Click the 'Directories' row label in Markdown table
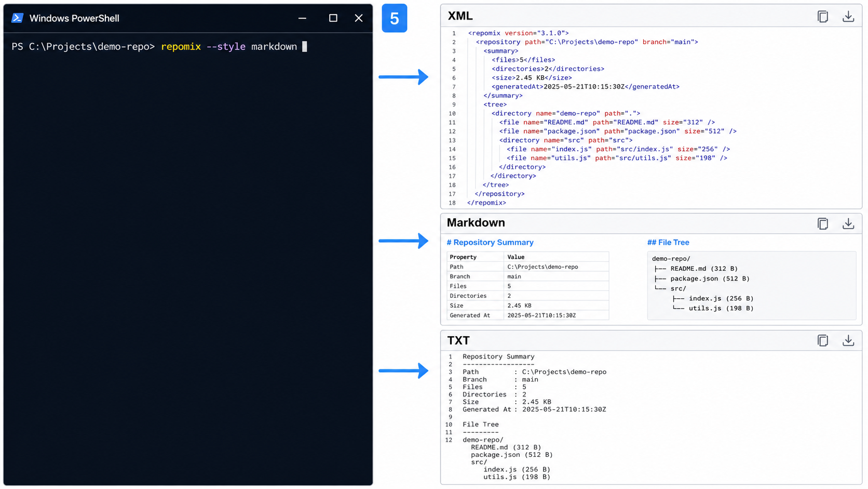Image resolution: width=868 pixels, height=489 pixels. [468, 296]
